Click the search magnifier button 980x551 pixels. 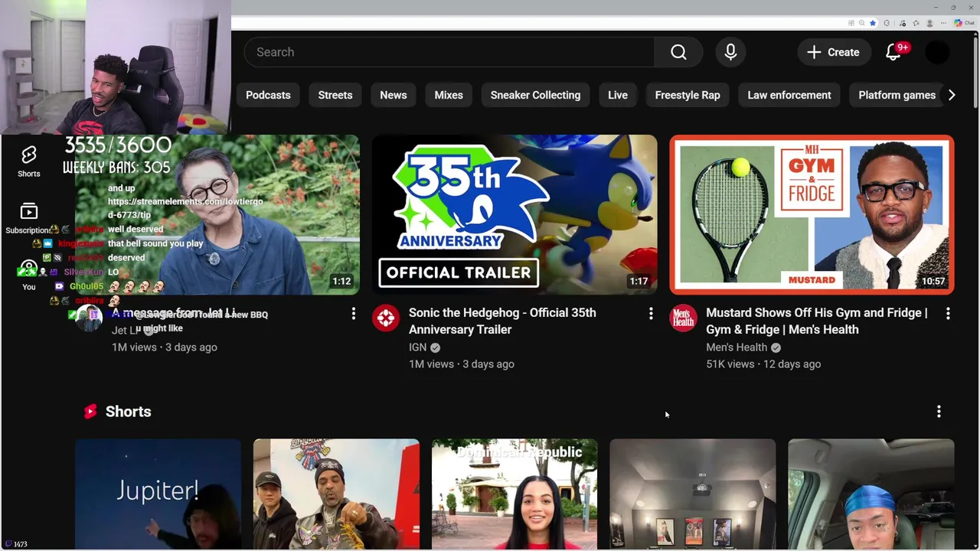pos(678,52)
